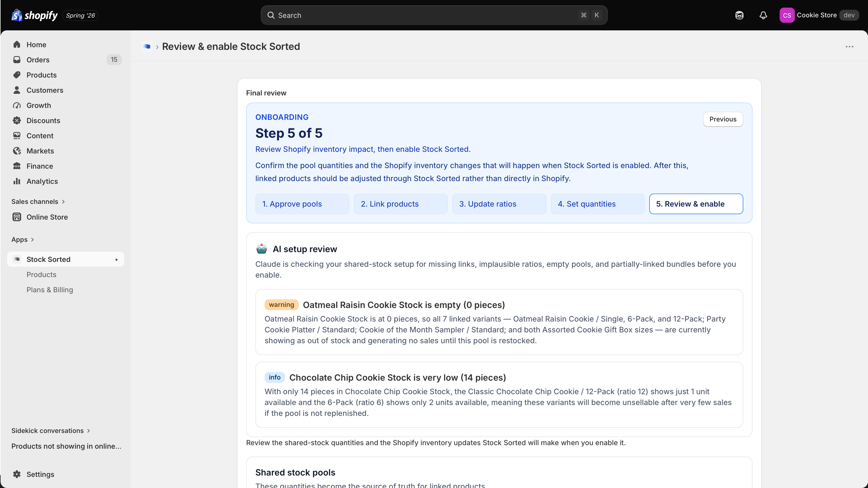Image resolution: width=868 pixels, height=488 pixels.
Task: Expand Sidekick conversations
Action: [51, 430]
